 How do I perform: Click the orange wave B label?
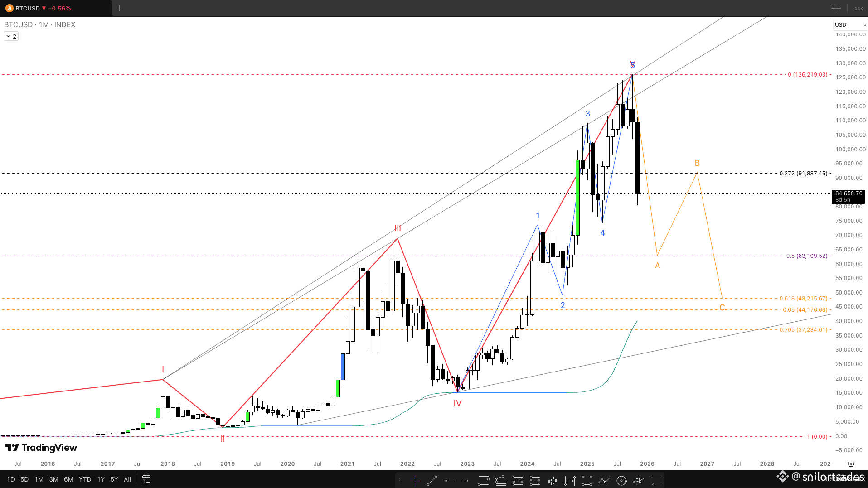(x=697, y=163)
